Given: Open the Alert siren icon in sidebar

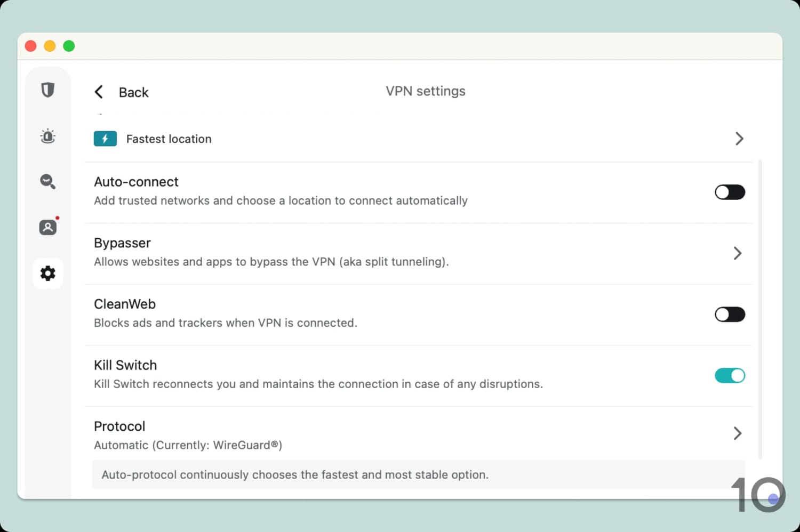Looking at the screenshot, I should pos(48,136).
